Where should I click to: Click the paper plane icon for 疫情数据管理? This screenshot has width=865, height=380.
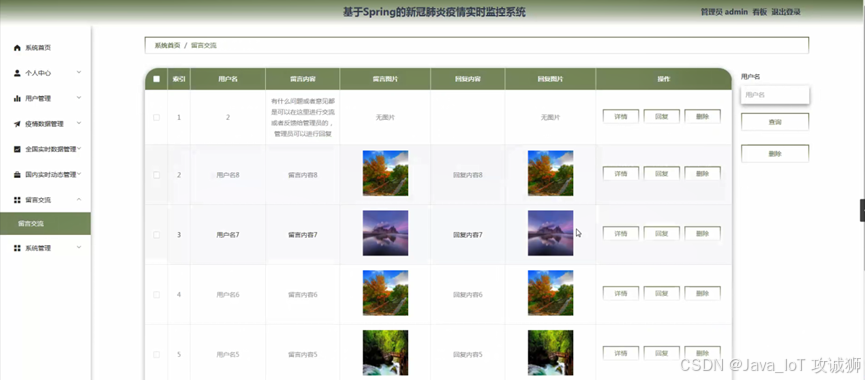(17, 124)
